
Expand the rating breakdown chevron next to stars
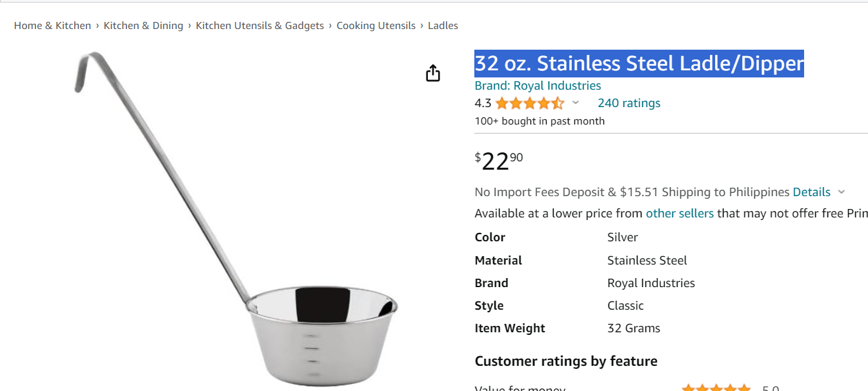(576, 103)
